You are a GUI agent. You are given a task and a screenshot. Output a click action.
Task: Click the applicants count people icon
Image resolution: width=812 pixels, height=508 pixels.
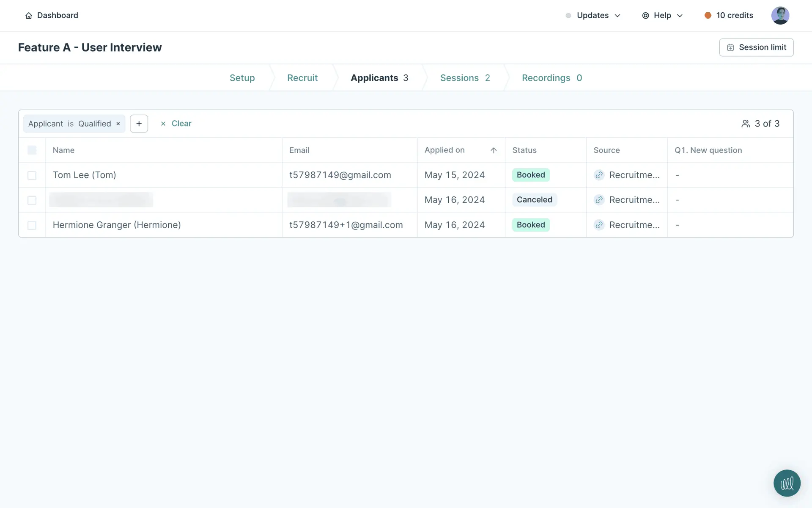746,124
